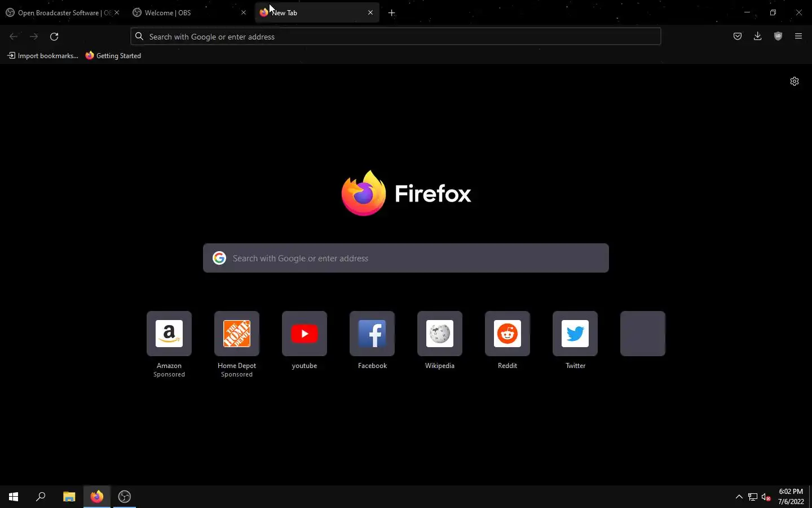Viewport: 812px width, 508px height.
Task: Close the Welcome | OBS tab
Action: (244, 12)
